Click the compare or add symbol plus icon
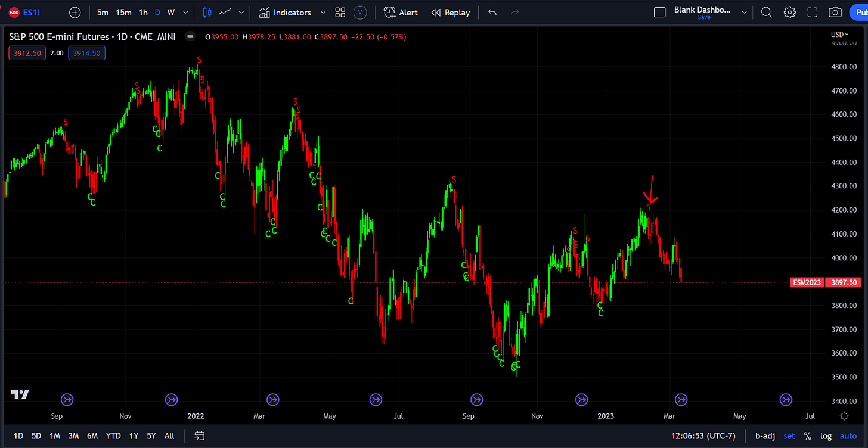 [x=75, y=12]
